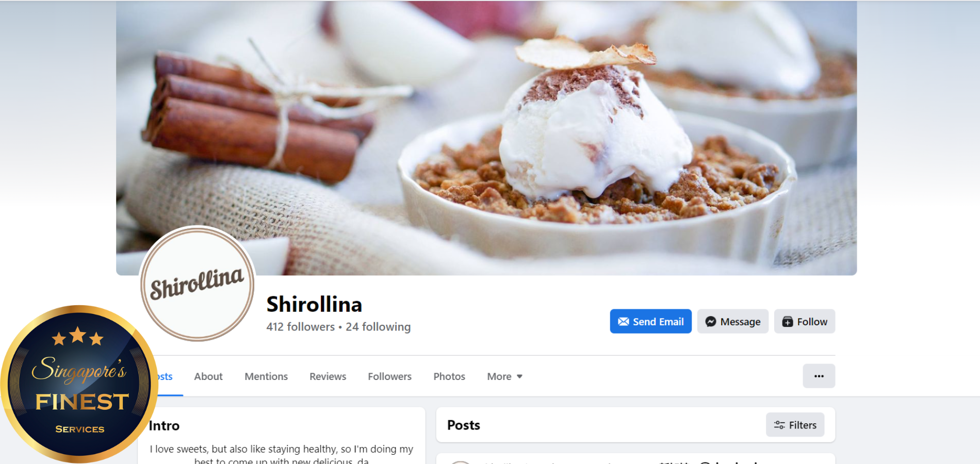Open the three-dots page options menu
The image size is (980, 464).
819,376
